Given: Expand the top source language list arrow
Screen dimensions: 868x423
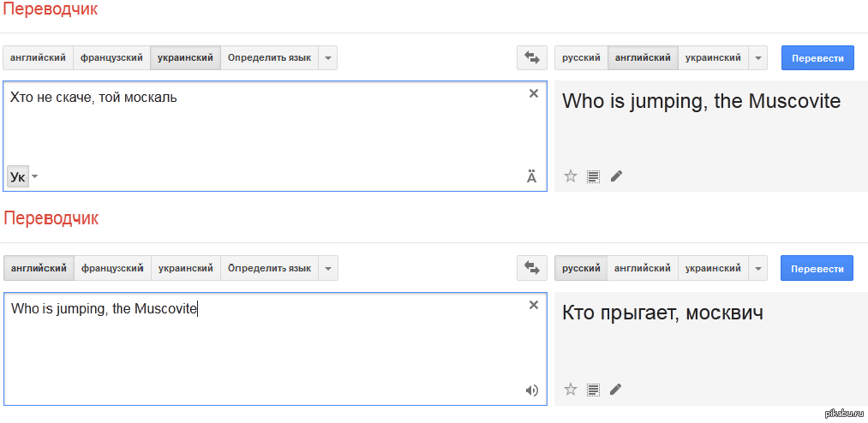Looking at the screenshot, I should click(x=328, y=58).
